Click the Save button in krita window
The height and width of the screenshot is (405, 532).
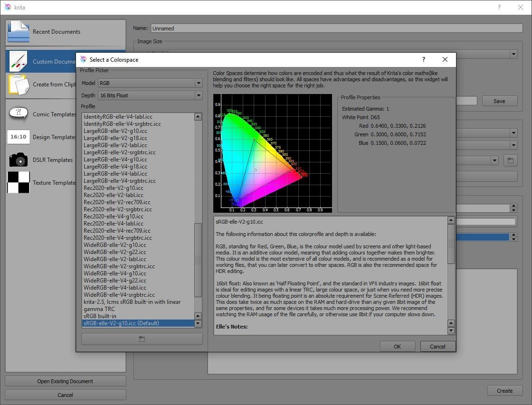499,101
